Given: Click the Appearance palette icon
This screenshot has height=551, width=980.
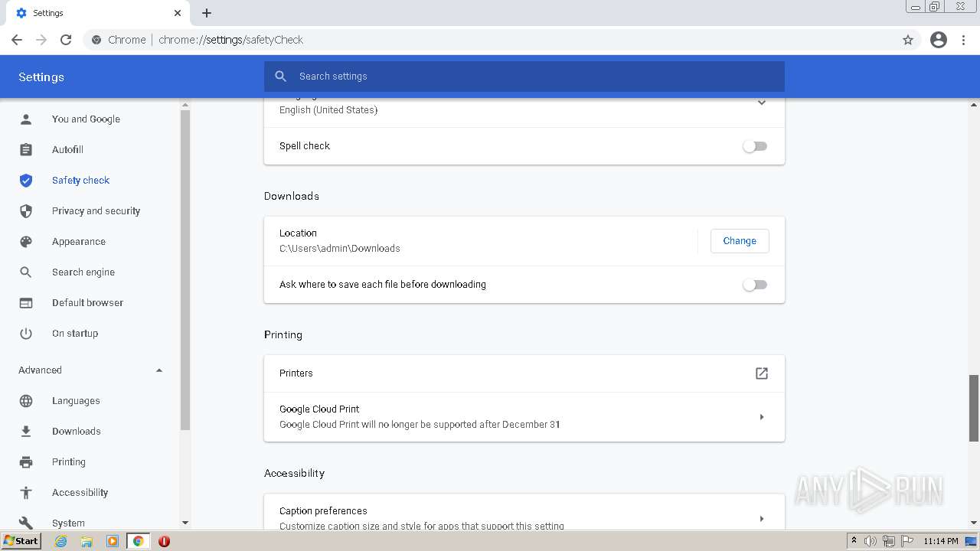Looking at the screenshot, I should [26, 241].
